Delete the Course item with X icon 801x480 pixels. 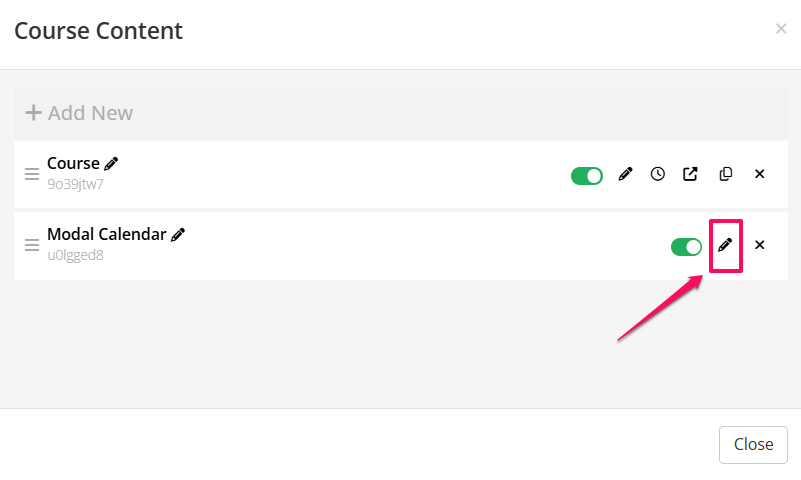pos(759,174)
